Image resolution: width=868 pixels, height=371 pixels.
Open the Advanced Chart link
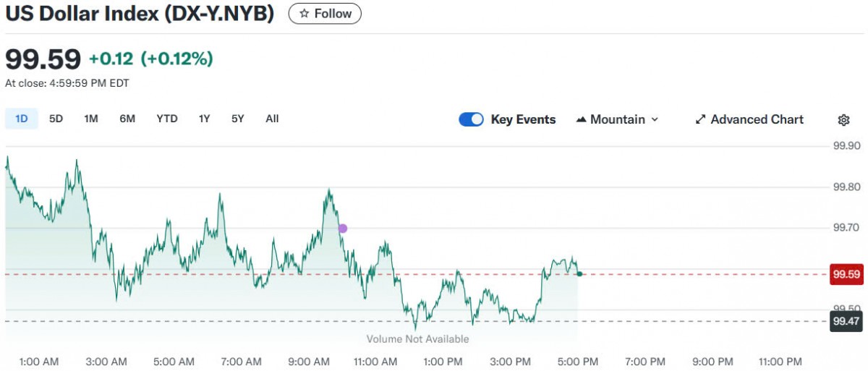(x=757, y=120)
